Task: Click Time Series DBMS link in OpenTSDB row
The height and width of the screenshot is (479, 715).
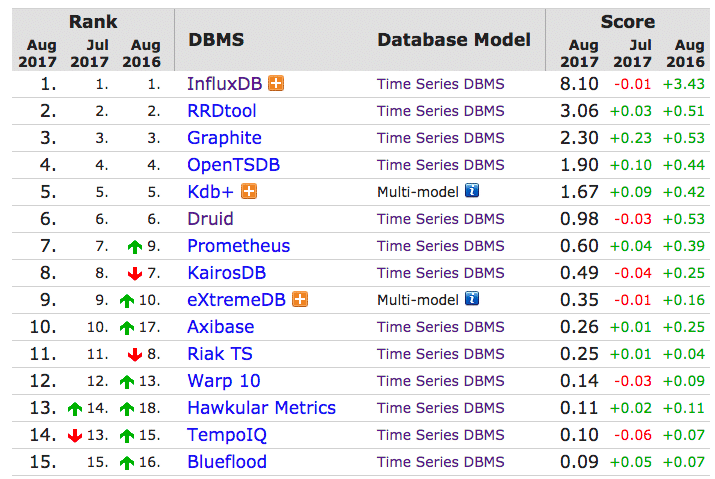Action: pos(440,165)
